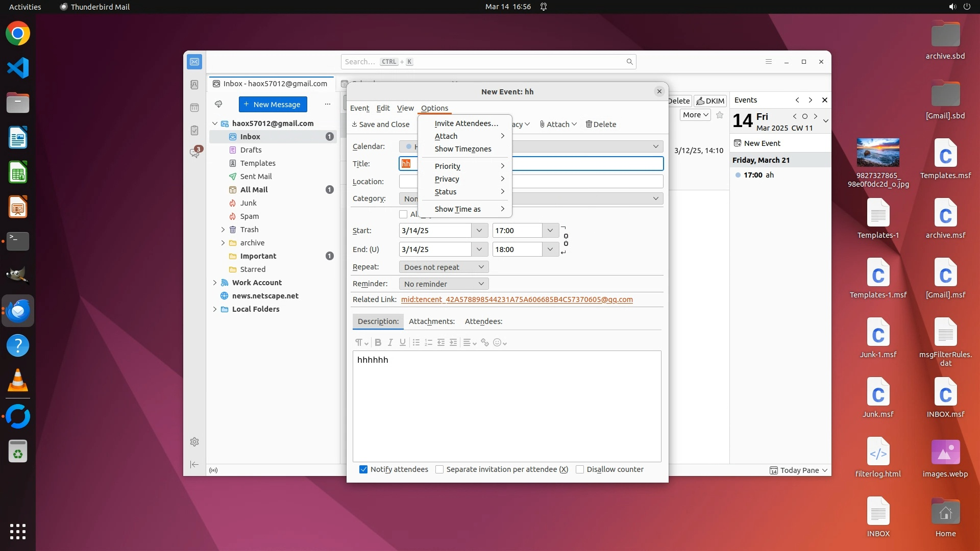This screenshot has height=551, width=980.
Task: Click the insert link icon in editor toolbar
Action: pos(485,343)
